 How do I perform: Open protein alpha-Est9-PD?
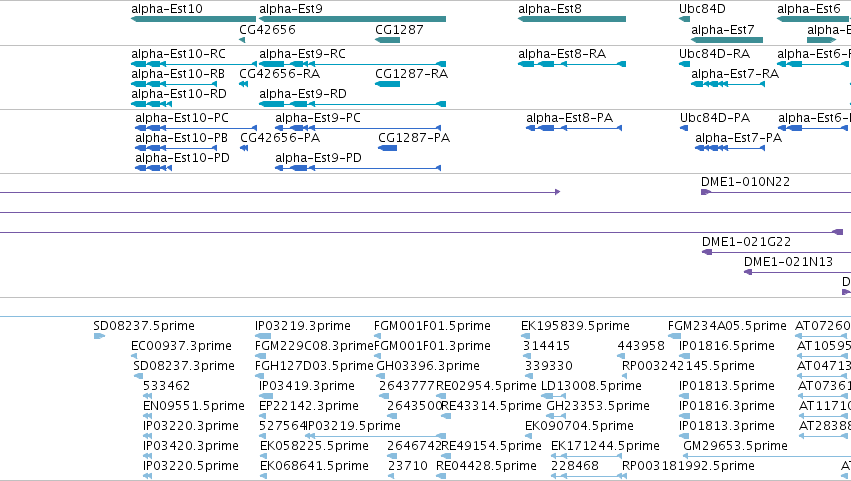click(358, 168)
